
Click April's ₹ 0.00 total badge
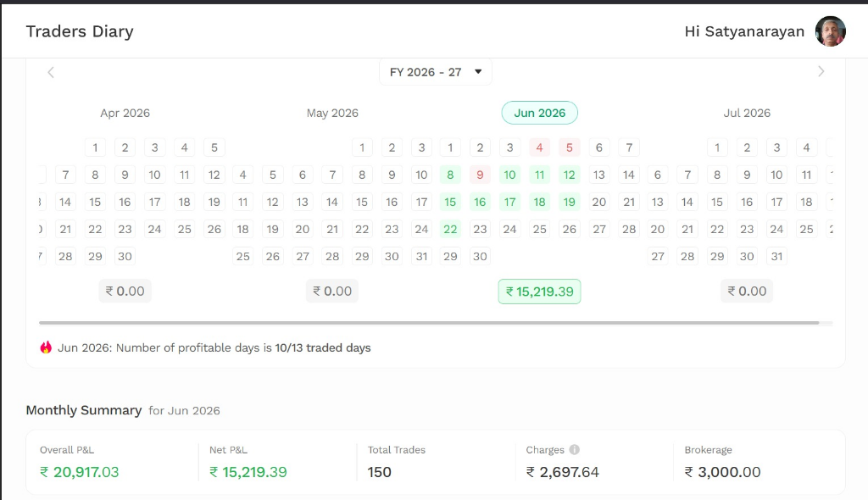pyautogui.click(x=125, y=292)
